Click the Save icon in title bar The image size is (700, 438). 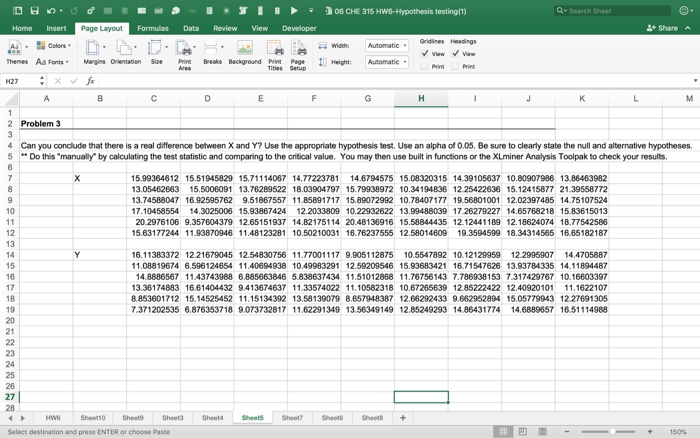coord(34,11)
